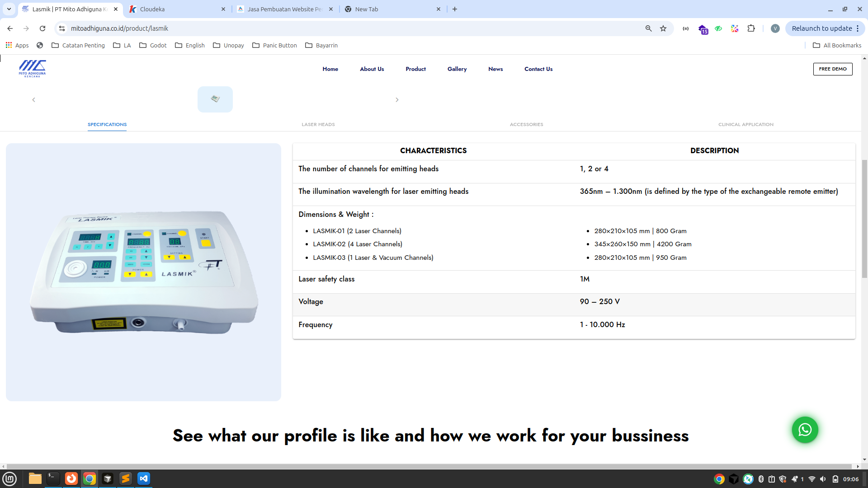Open the ACCESSORIES tab
This screenshot has width=868, height=488.
pyautogui.click(x=526, y=124)
